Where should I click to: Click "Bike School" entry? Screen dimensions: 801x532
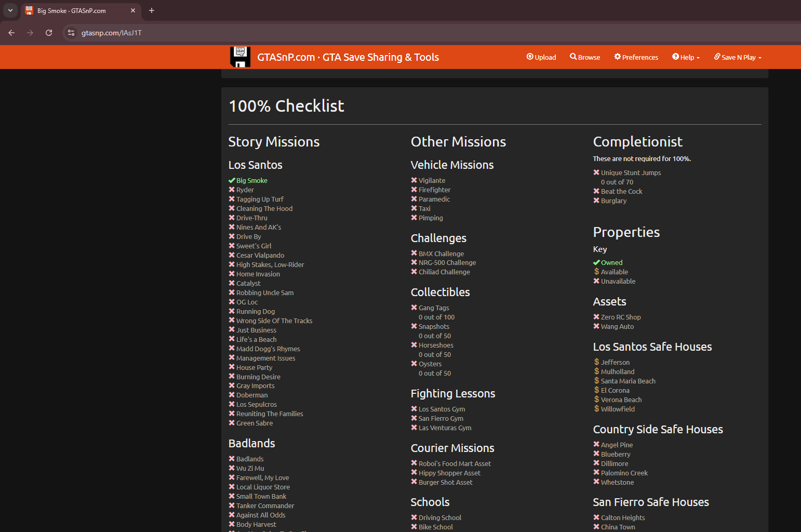pyautogui.click(x=436, y=527)
